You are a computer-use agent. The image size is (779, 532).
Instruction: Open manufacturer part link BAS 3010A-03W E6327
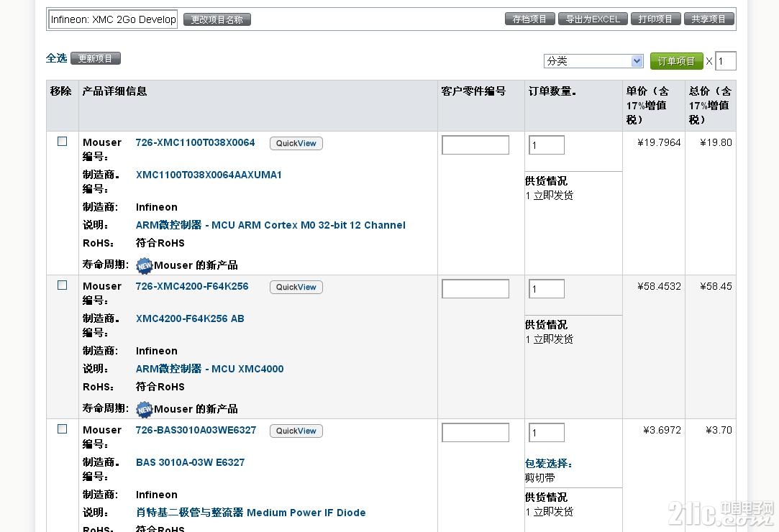click(191, 462)
